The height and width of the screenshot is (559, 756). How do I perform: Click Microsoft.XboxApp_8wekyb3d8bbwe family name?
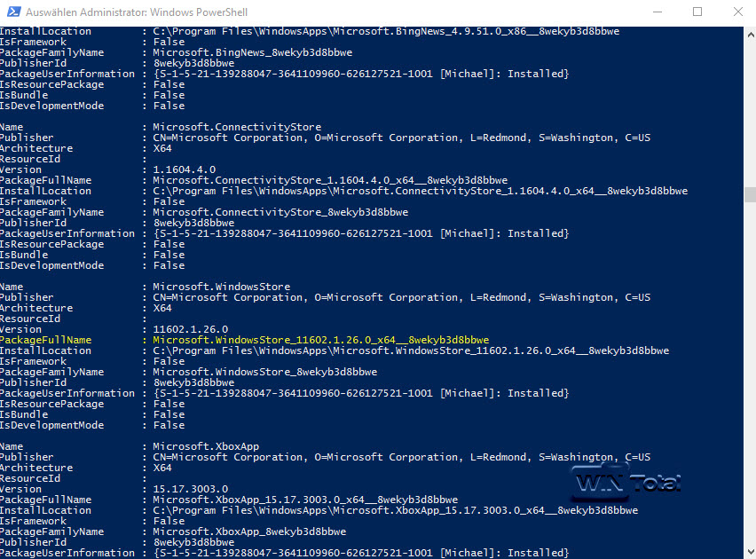(x=249, y=531)
